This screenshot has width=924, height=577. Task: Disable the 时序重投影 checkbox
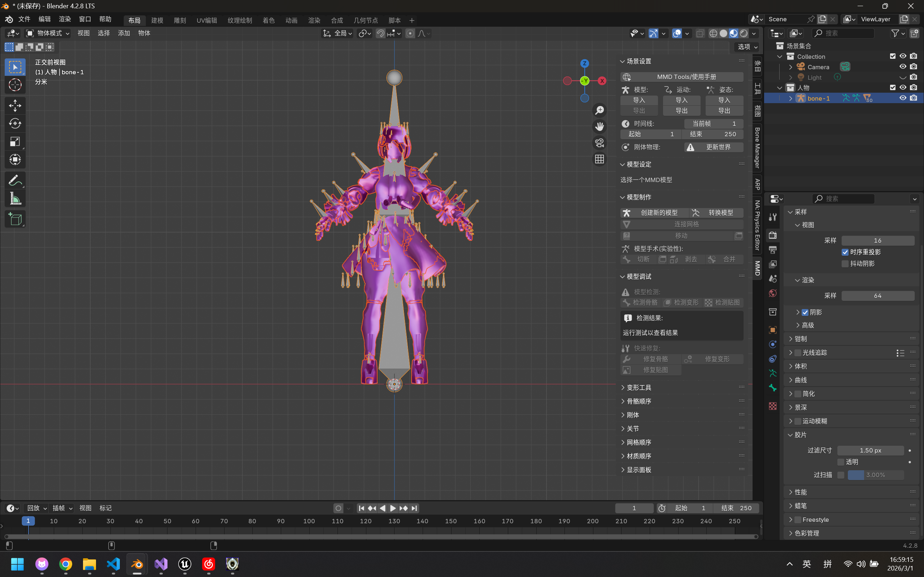(845, 252)
